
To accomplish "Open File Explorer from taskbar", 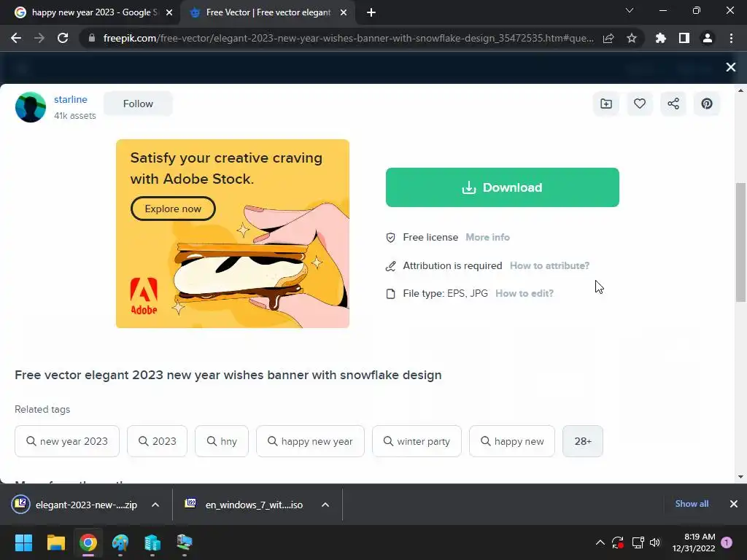I will tap(55, 542).
